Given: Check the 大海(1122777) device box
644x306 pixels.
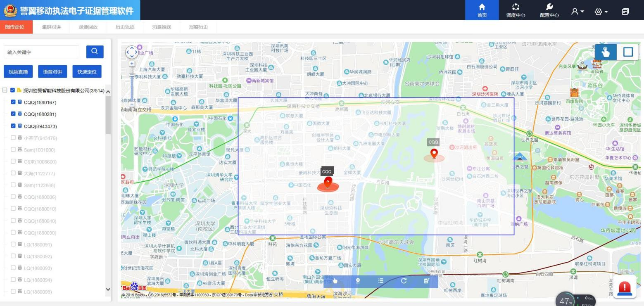Looking at the screenshot, I should click(13, 173).
